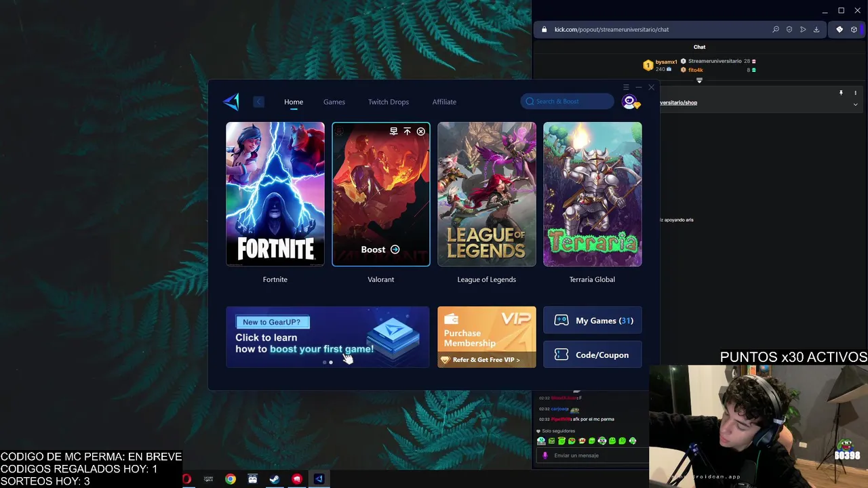The image size is (868, 488).
Task: Click bysamx1 top gifter name
Action: click(667, 62)
